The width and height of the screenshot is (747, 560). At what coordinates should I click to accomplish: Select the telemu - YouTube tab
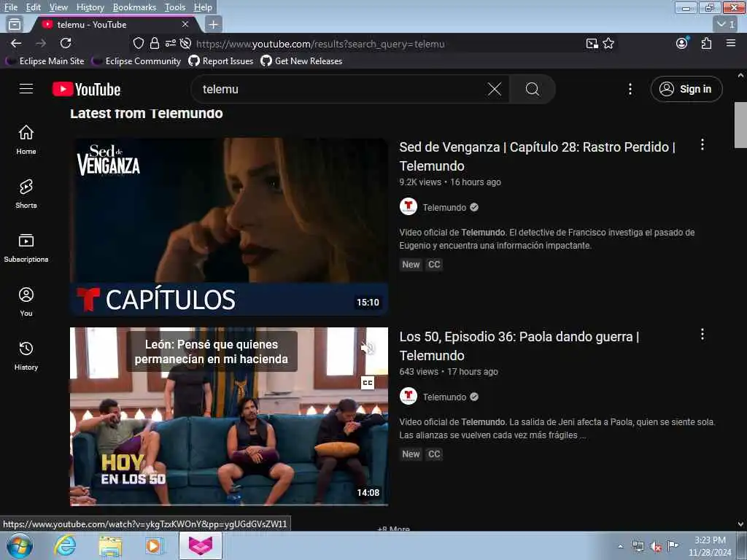coord(115,24)
